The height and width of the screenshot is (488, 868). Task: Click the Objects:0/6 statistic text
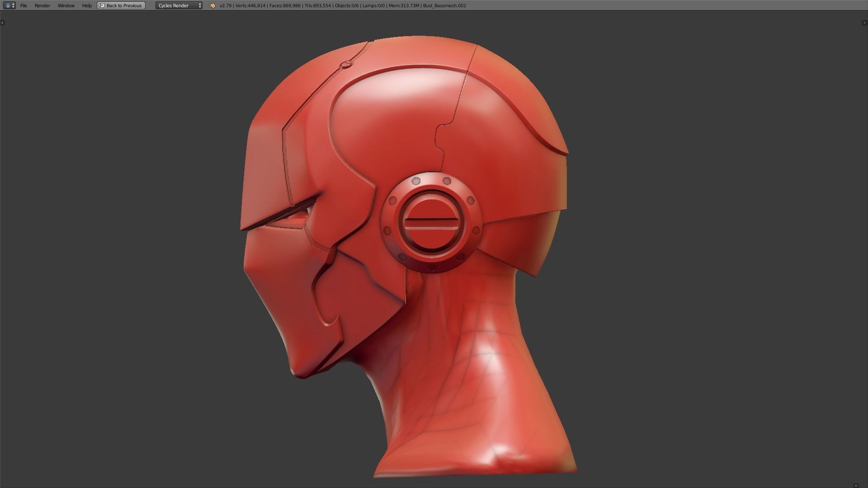pyautogui.click(x=346, y=5)
